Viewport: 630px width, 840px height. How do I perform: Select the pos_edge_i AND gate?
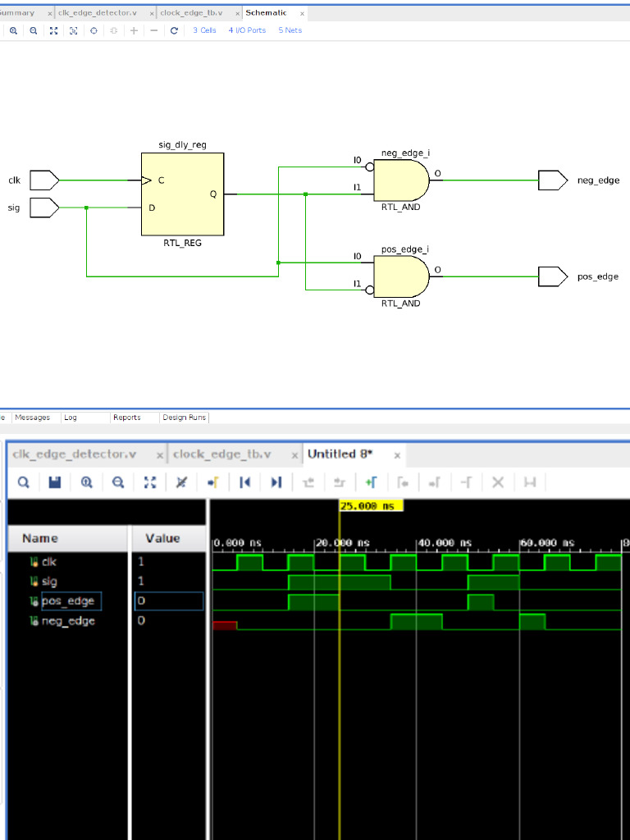pos(402,276)
